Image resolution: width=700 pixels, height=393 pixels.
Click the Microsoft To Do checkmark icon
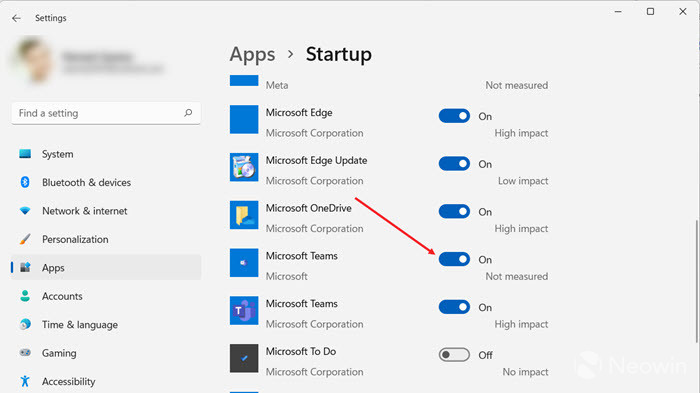tap(244, 358)
